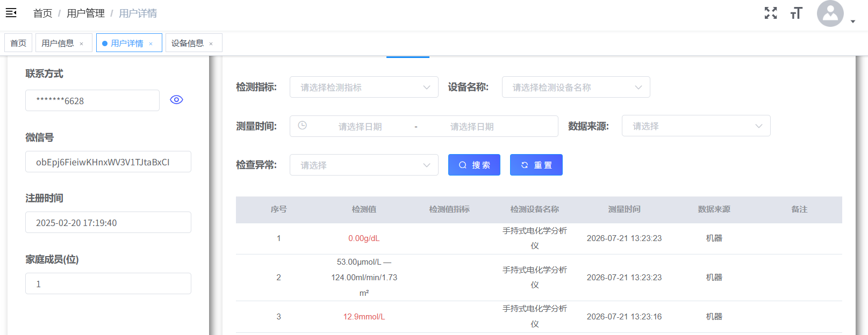Open the 检测指标 dropdown
Screen dimensions: 868x335
(364, 87)
